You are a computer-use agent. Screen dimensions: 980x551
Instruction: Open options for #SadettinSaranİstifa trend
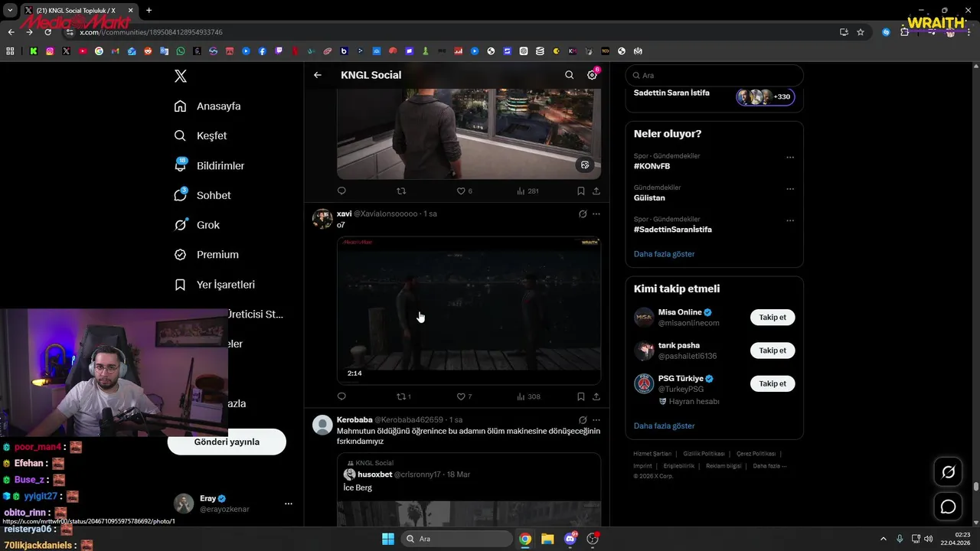(x=790, y=220)
